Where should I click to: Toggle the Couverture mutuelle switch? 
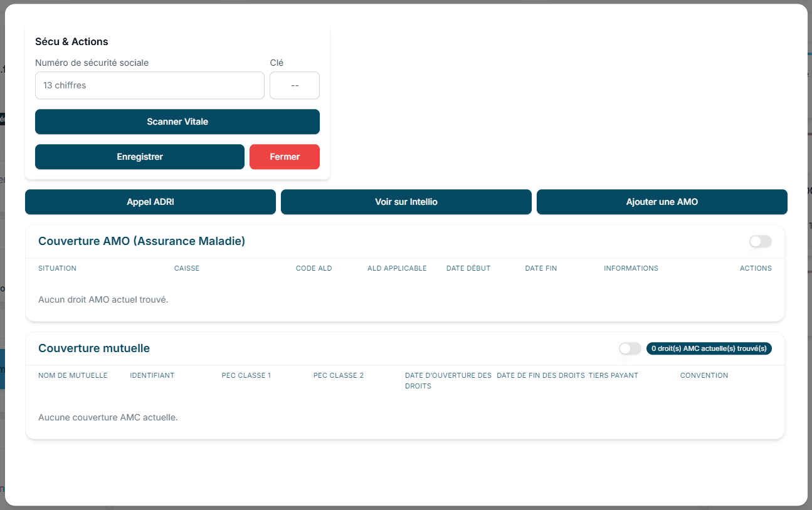click(x=630, y=348)
